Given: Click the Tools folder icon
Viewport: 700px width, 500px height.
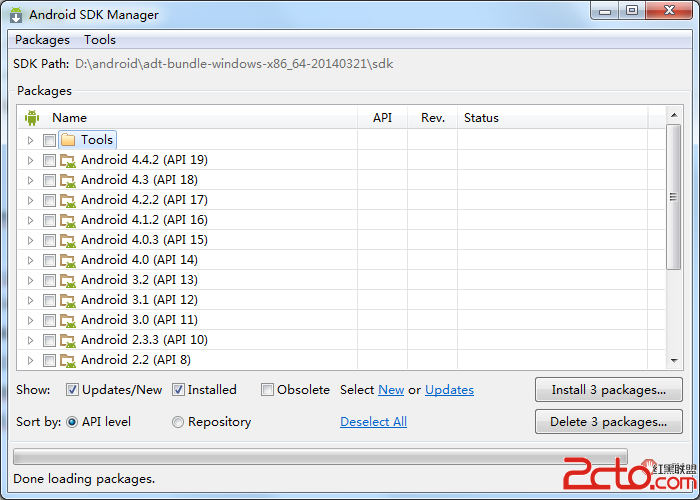Looking at the screenshot, I should (x=68, y=140).
